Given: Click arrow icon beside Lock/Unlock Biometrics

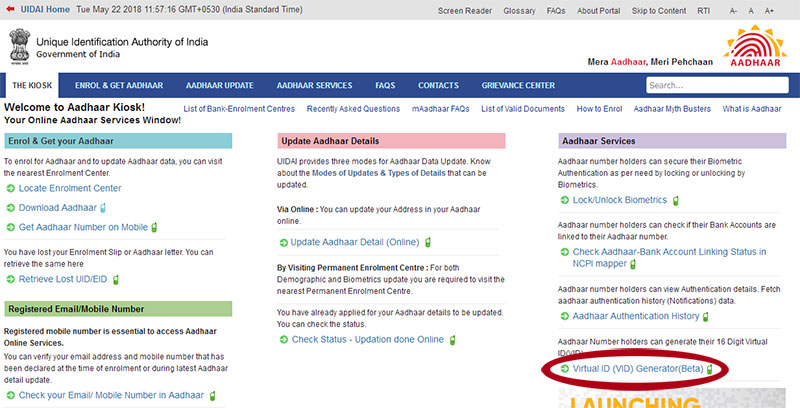Looking at the screenshot, I should coord(565,200).
